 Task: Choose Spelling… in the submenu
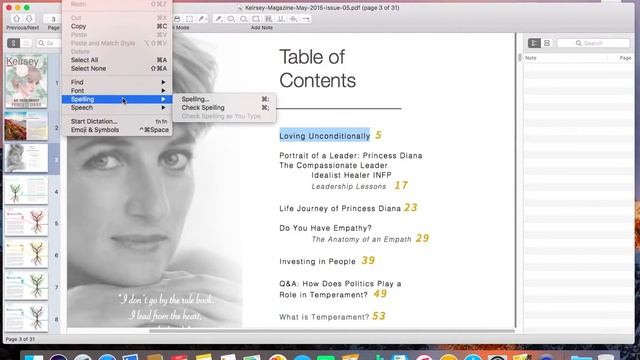pos(224,99)
